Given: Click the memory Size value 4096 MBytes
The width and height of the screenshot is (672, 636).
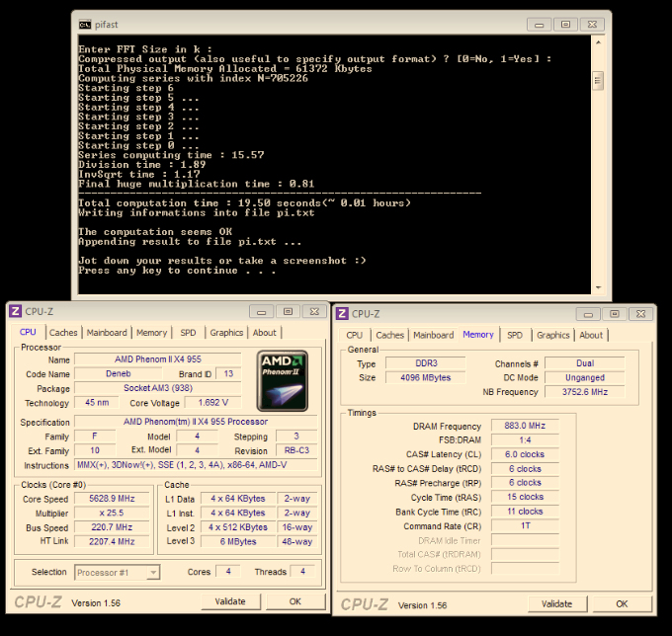Looking at the screenshot, I should [426, 377].
